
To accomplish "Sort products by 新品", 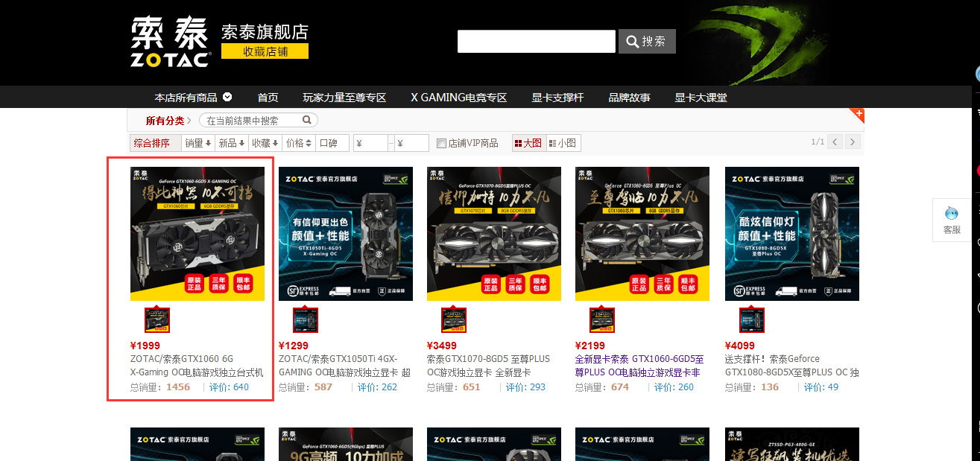I will pos(231,143).
